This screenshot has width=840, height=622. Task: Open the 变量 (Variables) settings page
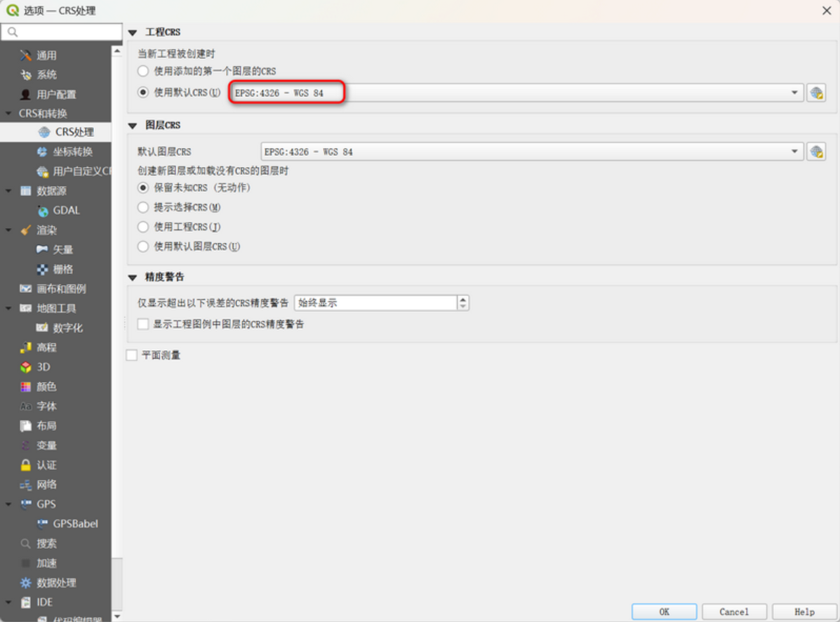pyautogui.click(x=46, y=445)
